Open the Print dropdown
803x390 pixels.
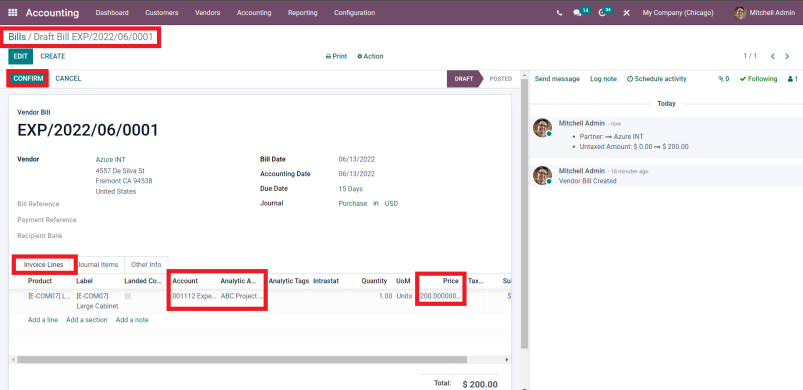(336, 56)
